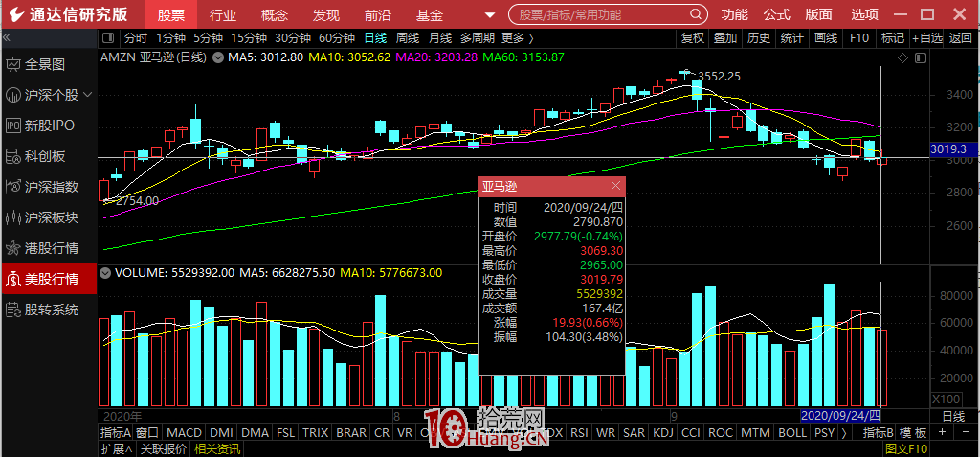Image resolution: width=980 pixels, height=457 pixels.
Task: Click 图文F10 link at bottom right
Action: (x=907, y=449)
